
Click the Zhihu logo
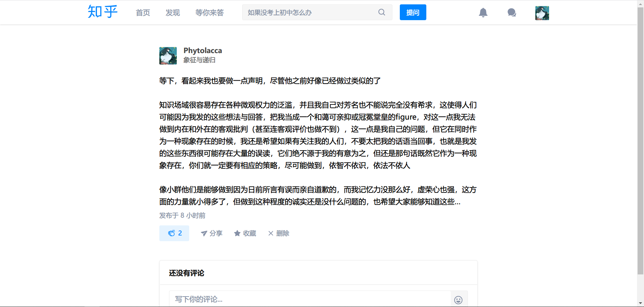point(102,12)
